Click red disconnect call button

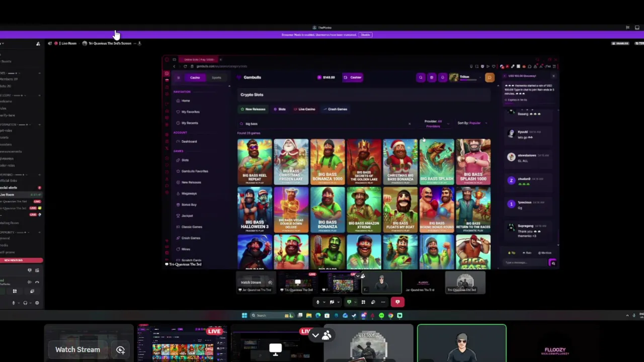click(x=397, y=302)
